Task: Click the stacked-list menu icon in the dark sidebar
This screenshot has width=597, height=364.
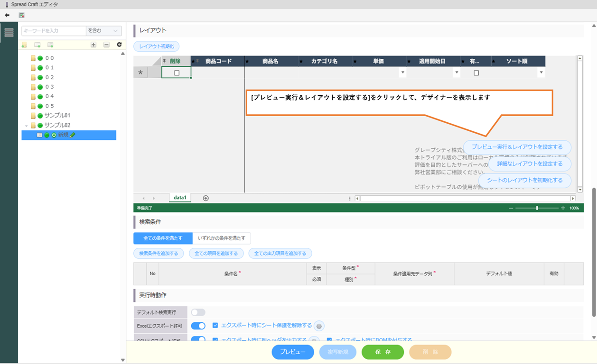Action: [9, 33]
